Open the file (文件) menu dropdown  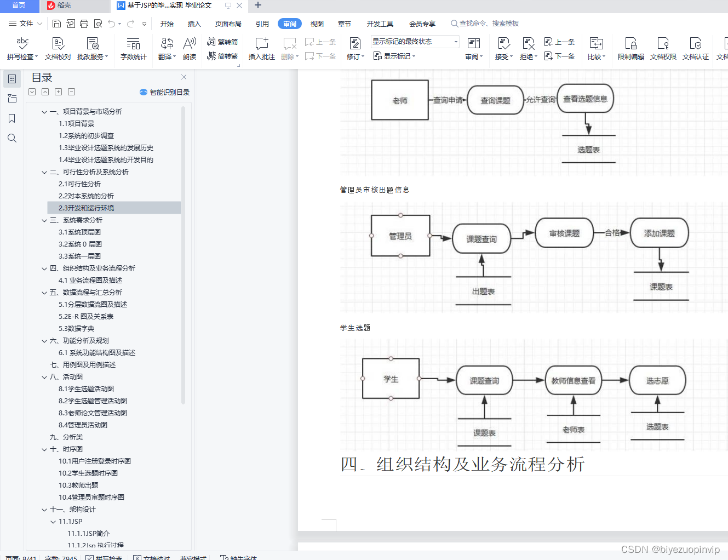coord(25,24)
